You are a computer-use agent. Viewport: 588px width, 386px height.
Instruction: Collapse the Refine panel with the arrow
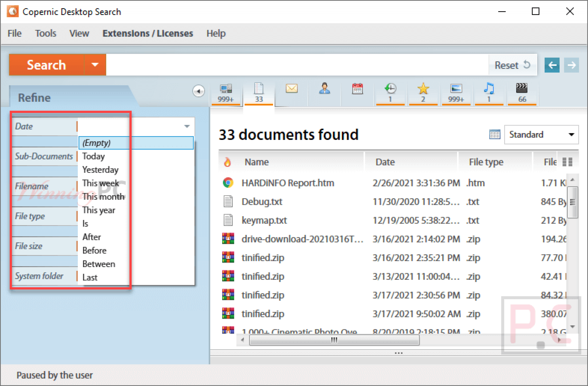click(199, 91)
